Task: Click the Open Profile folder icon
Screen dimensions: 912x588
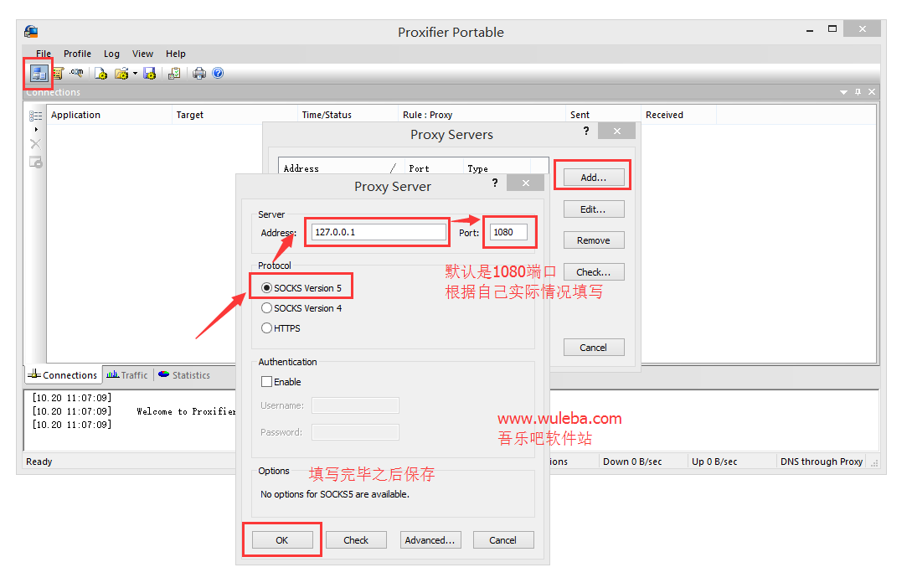Action: 121,73
